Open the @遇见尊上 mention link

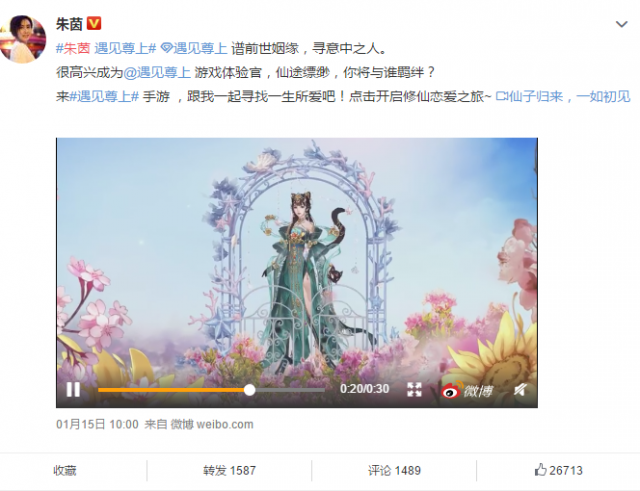[x=157, y=72]
